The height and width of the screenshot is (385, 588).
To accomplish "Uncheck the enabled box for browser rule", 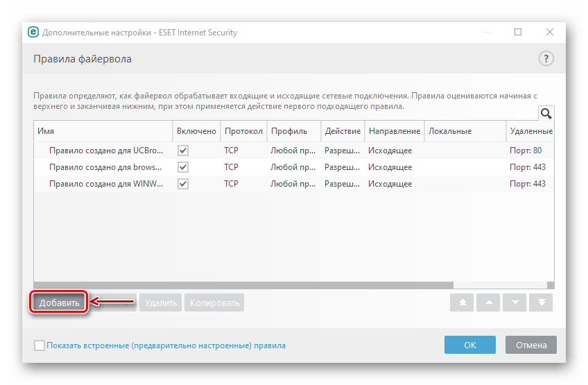I will (x=183, y=167).
